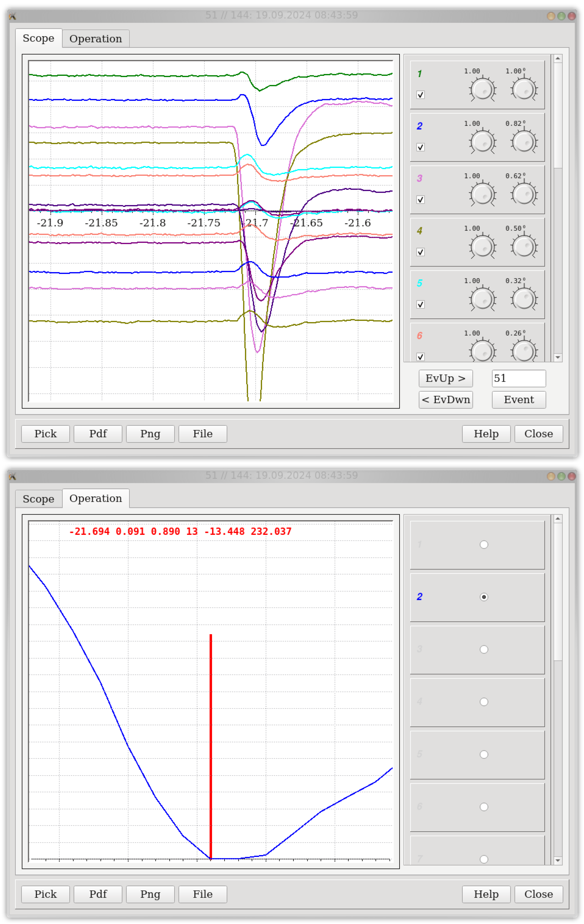Select channel 1 radio button

point(484,545)
